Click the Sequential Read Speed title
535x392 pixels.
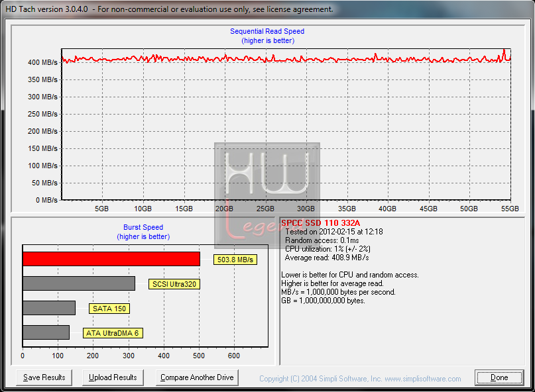pos(267,31)
